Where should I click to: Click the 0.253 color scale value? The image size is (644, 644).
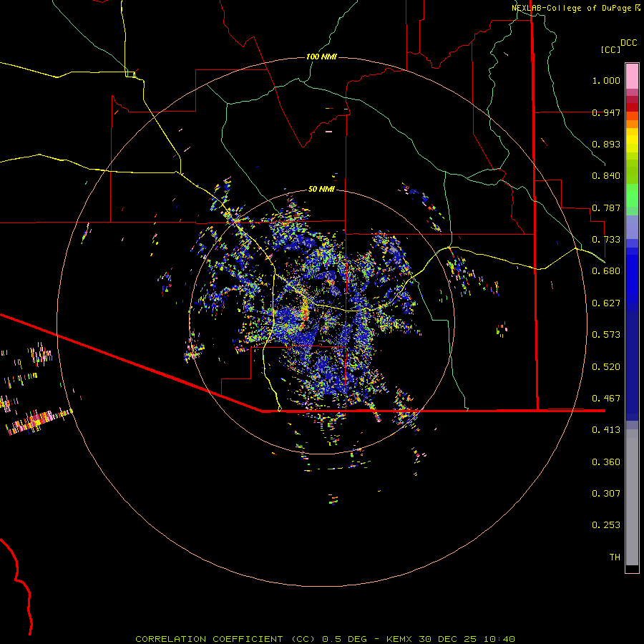pos(606,525)
